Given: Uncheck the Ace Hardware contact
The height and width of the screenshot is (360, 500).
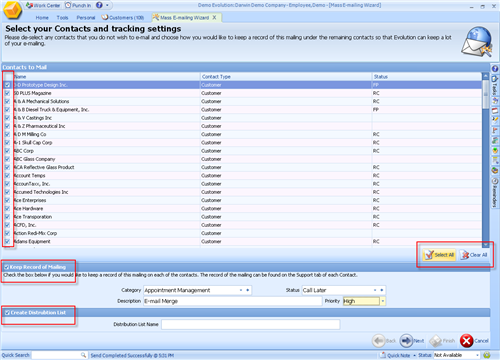Looking at the screenshot, I should [x=7, y=208].
